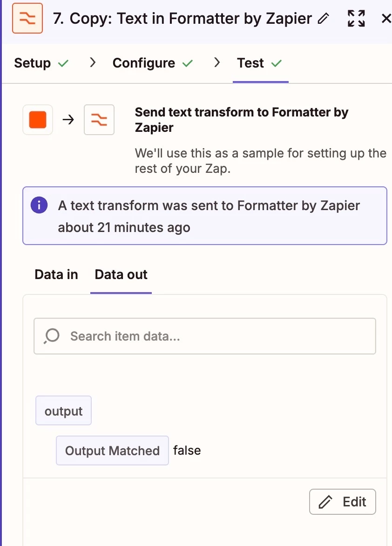Screen dimensions: 392x546
Task: Collapse the output data group
Action: tap(63, 410)
